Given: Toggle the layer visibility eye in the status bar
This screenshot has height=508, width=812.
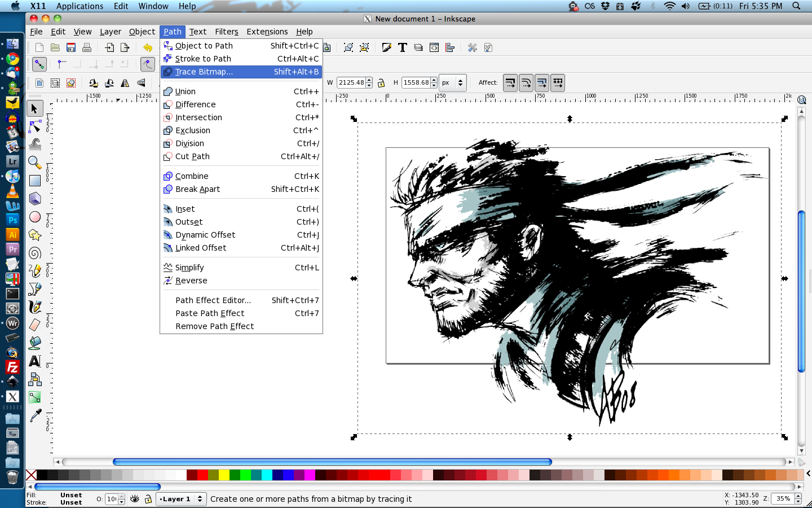Looking at the screenshot, I should point(134,499).
